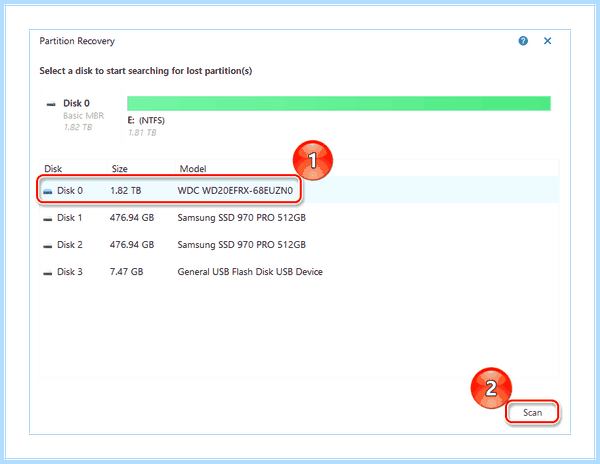Screen dimensions: 600x464
Task: Click the 1.82 TB size in Disk 0 row
Action: click(x=126, y=190)
